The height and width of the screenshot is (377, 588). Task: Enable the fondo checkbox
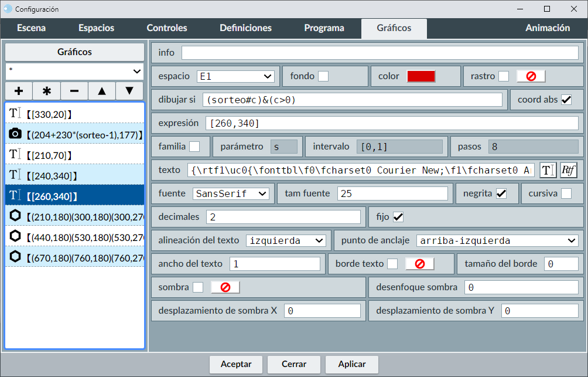(x=323, y=76)
